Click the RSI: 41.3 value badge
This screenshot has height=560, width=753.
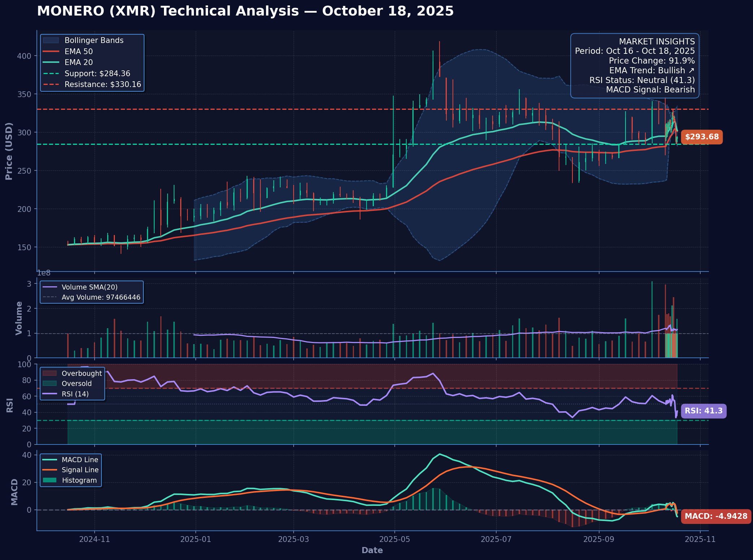703,411
